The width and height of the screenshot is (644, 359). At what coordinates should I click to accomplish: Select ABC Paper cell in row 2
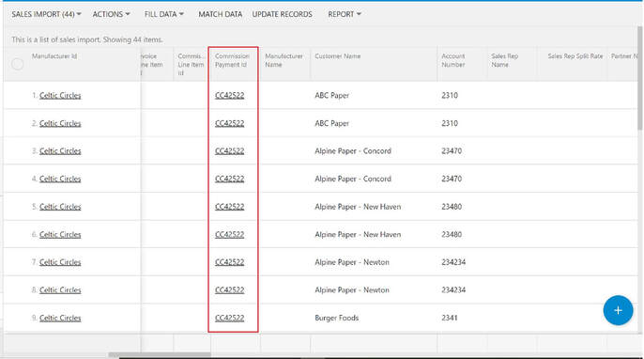point(332,123)
